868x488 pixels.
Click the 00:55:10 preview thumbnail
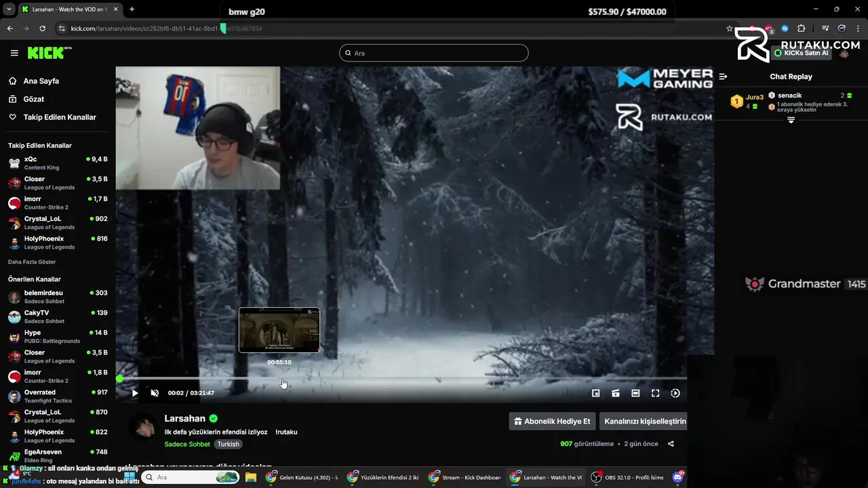coord(279,330)
